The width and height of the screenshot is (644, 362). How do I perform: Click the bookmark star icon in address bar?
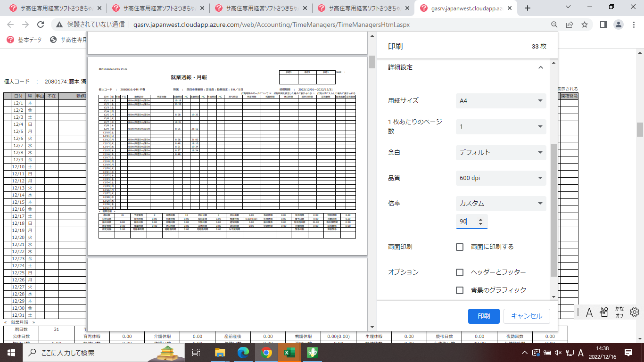tap(585, 25)
